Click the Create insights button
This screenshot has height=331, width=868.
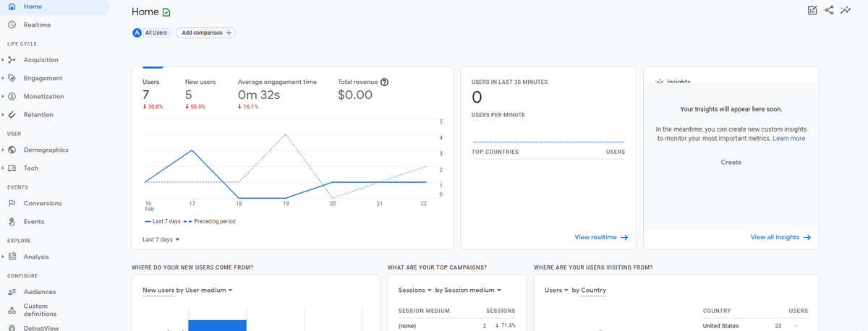click(x=731, y=162)
